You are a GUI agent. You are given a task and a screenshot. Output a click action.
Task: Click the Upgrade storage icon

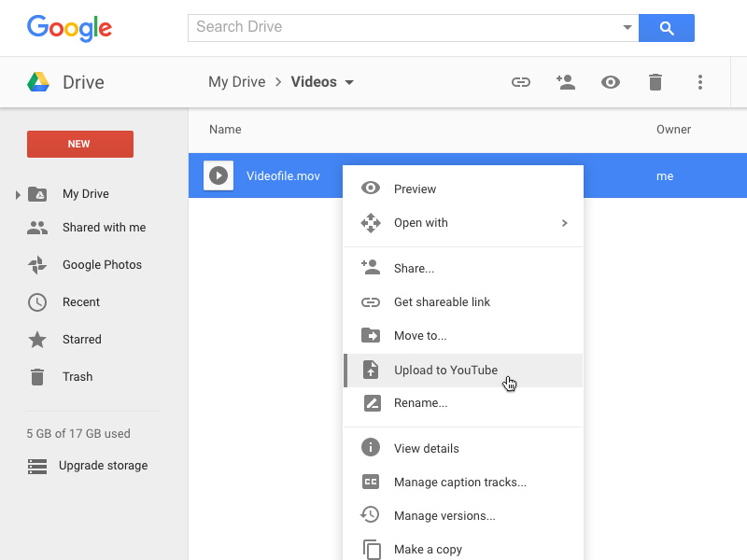point(37,466)
